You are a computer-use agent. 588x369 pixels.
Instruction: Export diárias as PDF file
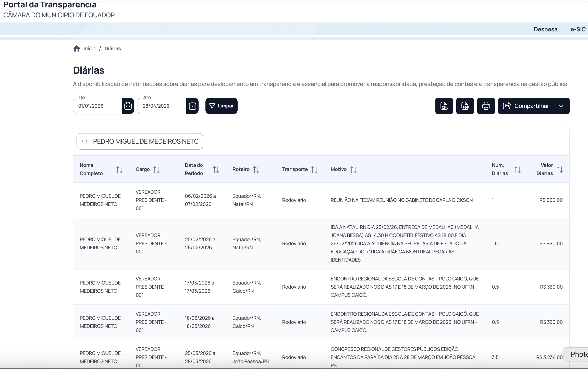click(x=465, y=106)
